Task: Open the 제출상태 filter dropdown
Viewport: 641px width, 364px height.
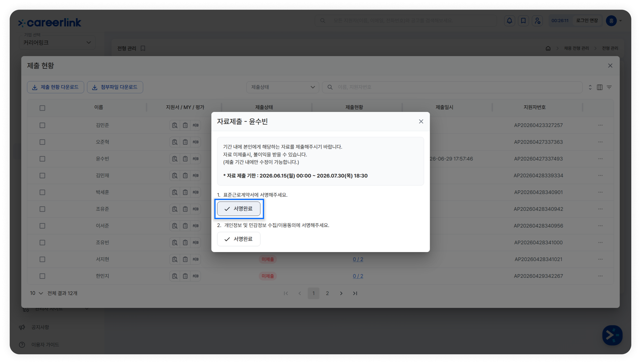Action: coord(283,87)
